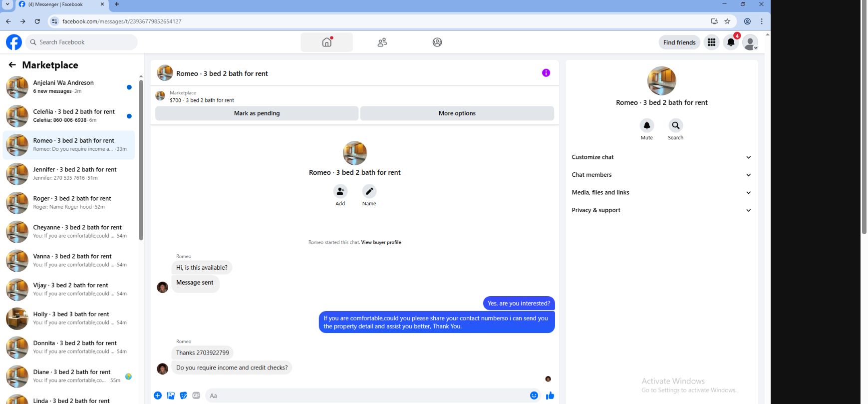Click the message 'Thanks 2703922799'
This screenshot has width=868, height=404.
[x=203, y=353]
